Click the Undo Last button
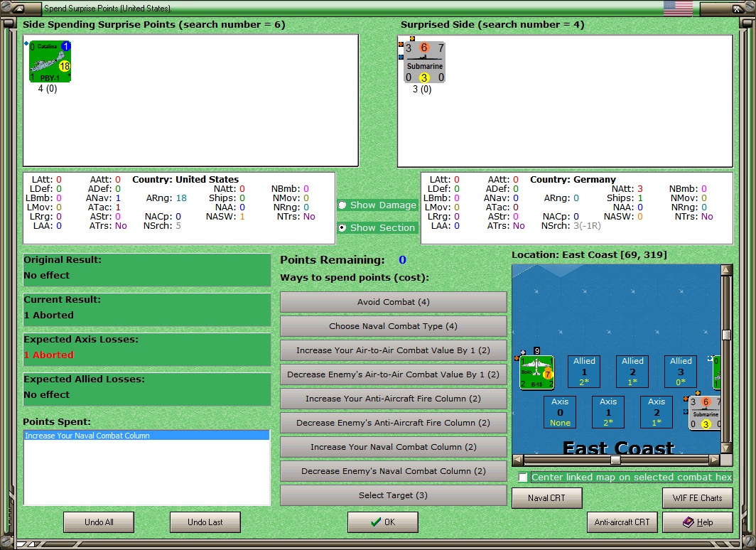The height and width of the screenshot is (550, 756). pos(205,522)
